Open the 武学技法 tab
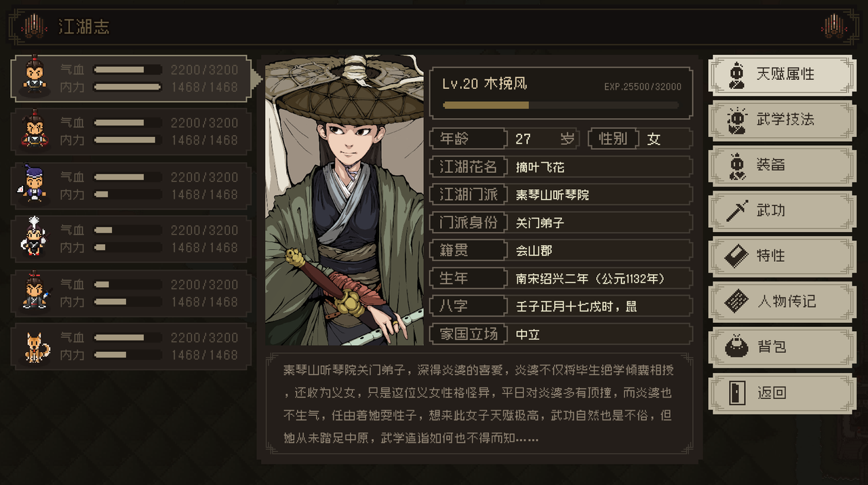 point(782,119)
